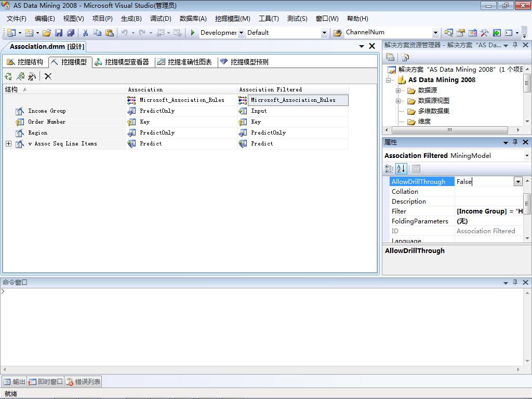
Task: Click the Add New Item toolbar icon
Action: coord(29,33)
